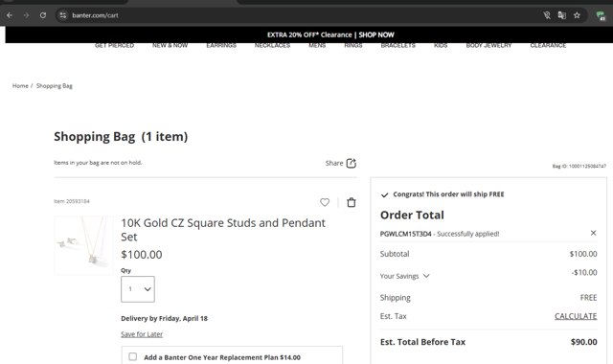The image size is (613, 364).
Task: Expand Your Savings details
Action: point(404,276)
